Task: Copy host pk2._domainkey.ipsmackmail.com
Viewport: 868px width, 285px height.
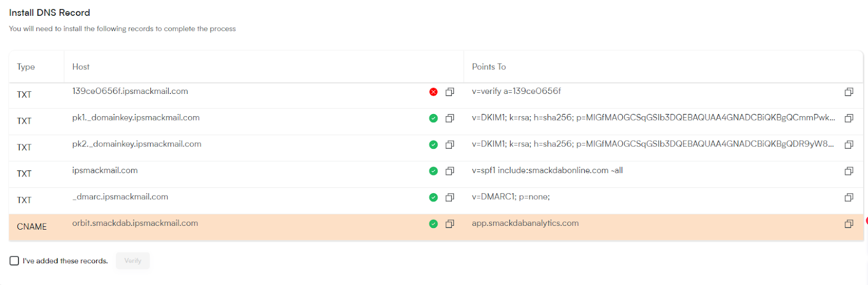Action: click(450, 144)
